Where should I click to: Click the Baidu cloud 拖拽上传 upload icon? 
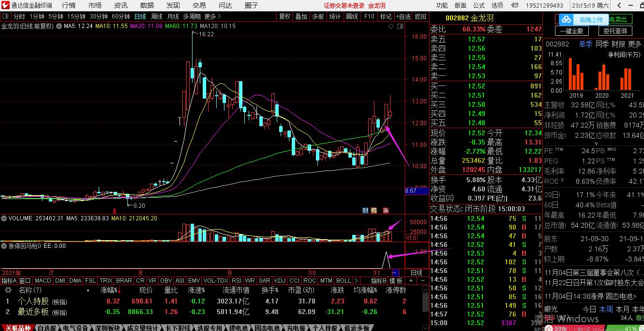pos(566,20)
